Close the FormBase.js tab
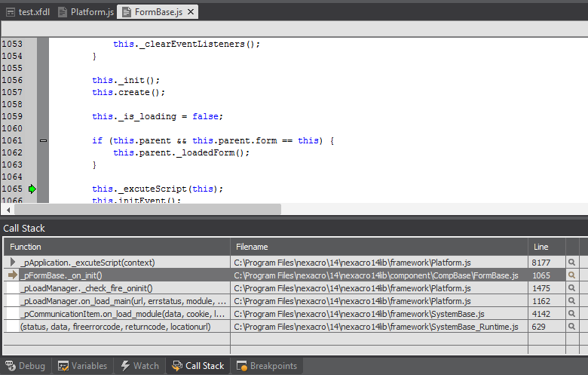Viewport: 588px width, 375px height. point(191,12)
